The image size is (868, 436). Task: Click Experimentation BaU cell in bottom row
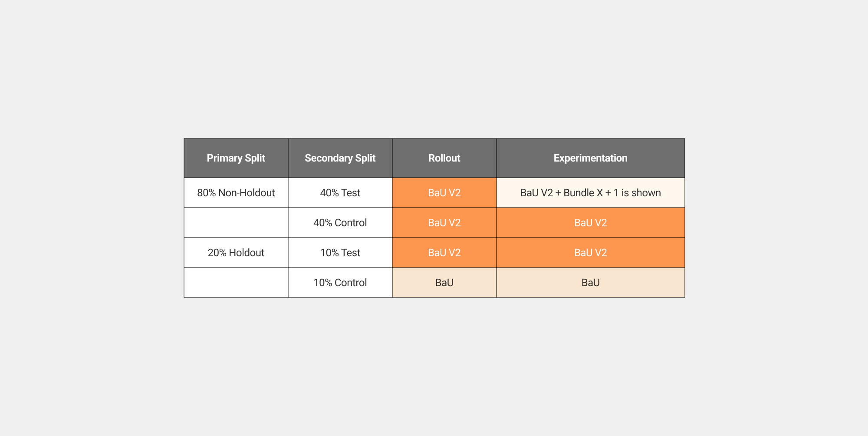[x=590, y=283]
